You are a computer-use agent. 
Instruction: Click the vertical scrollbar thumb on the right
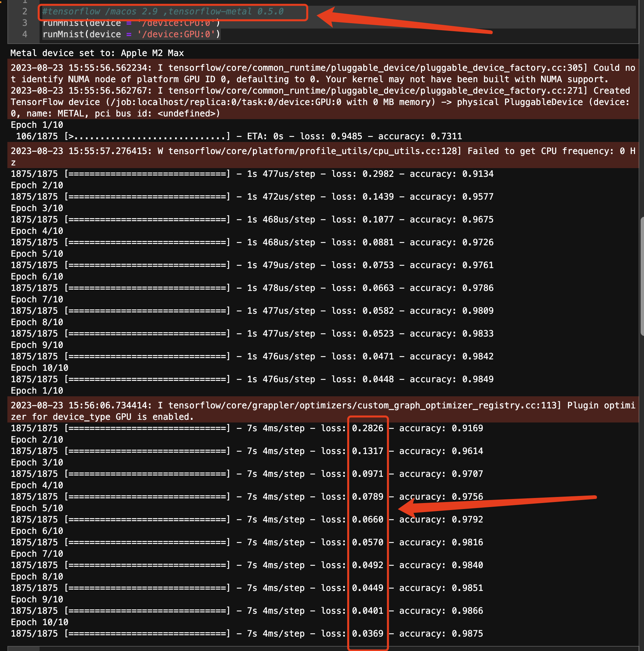pyautogui.click(x=642, y=276)
